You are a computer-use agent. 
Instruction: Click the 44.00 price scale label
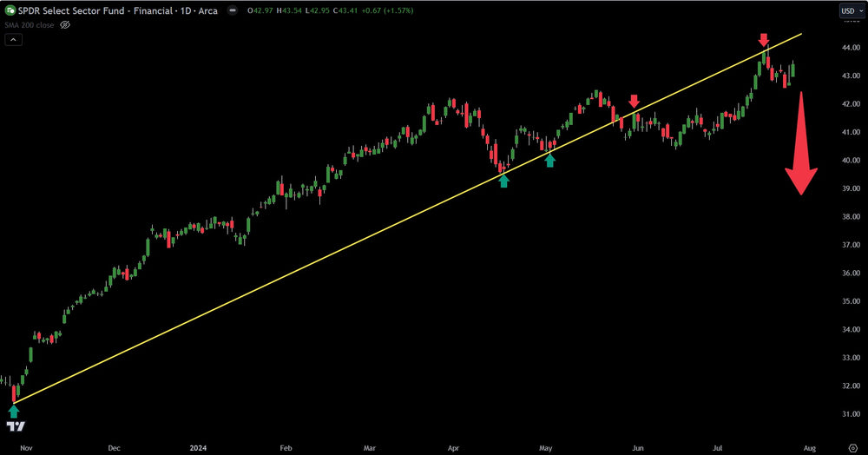840,48
